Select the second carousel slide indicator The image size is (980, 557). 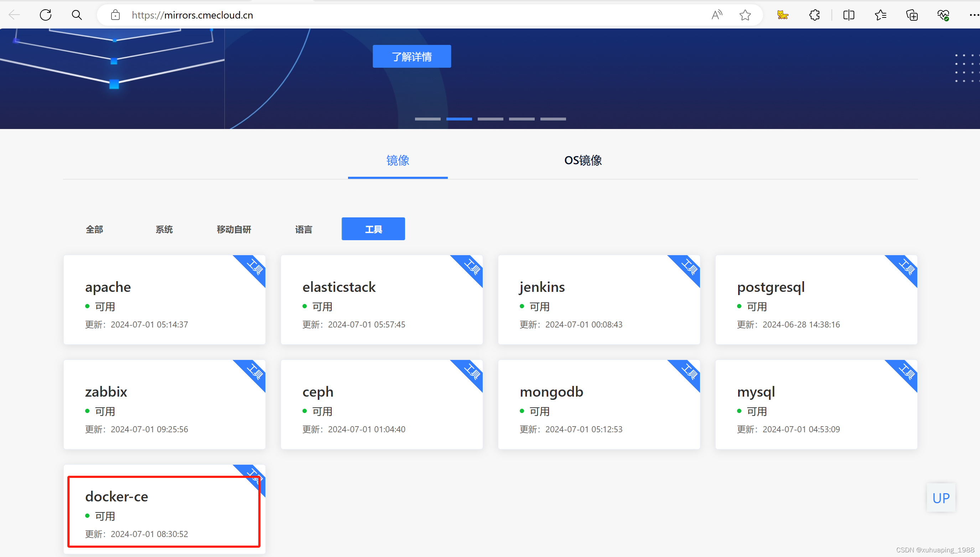click(459, 119)
